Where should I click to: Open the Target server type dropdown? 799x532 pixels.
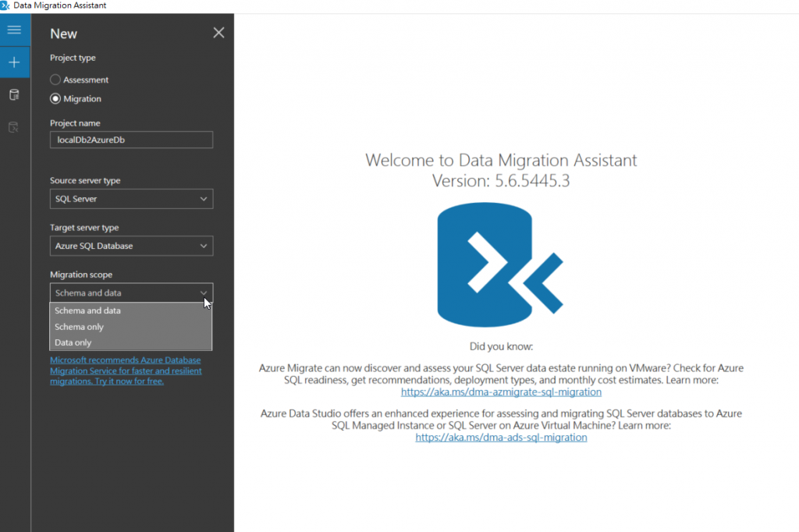click(131, 246)
